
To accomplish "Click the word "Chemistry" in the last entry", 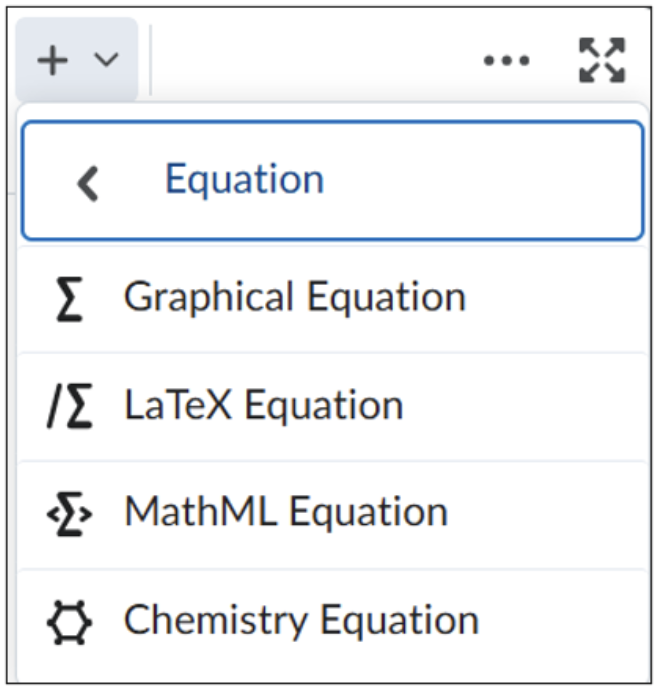I will point(216,621).
